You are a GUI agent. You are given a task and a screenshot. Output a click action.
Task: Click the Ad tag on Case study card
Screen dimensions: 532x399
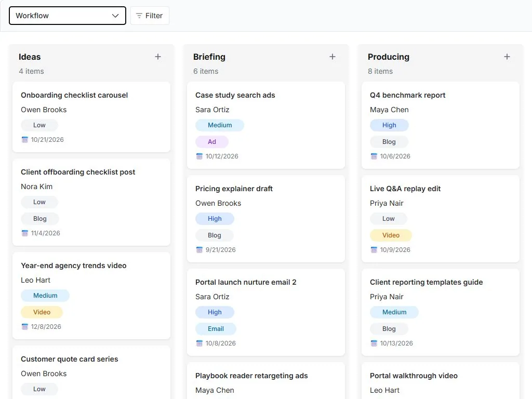(x=212, y=142)
